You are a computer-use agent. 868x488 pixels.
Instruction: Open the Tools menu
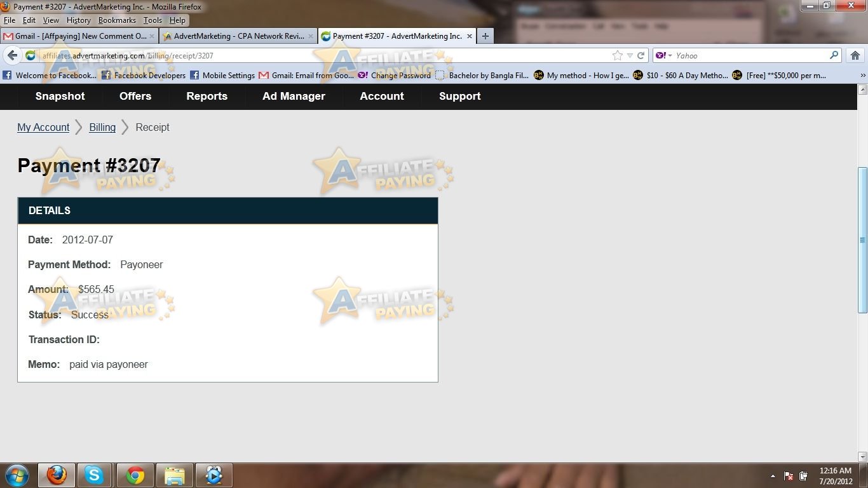[153, 20]
